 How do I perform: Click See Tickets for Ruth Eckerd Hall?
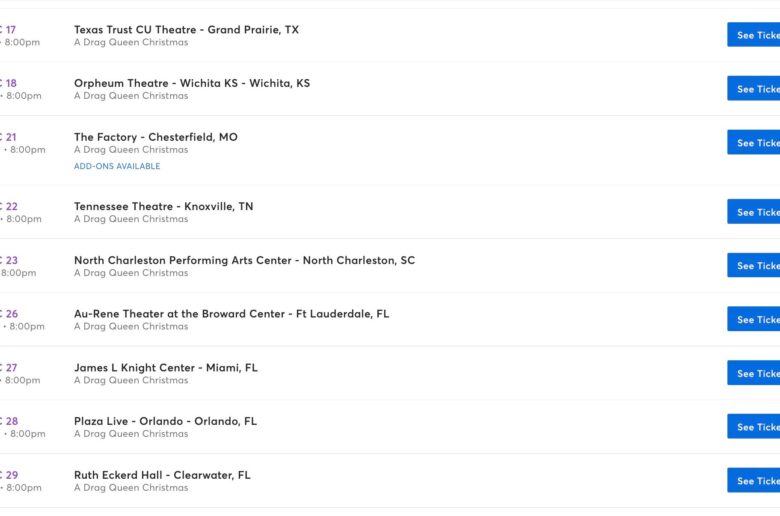(x=754, y=480)
